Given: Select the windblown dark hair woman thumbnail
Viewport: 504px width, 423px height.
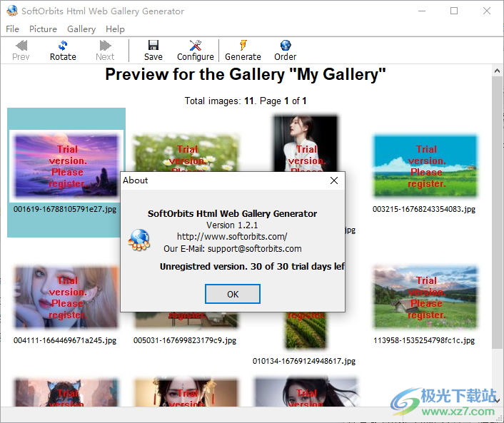Looking at the screenshot, I should point(306,392).
